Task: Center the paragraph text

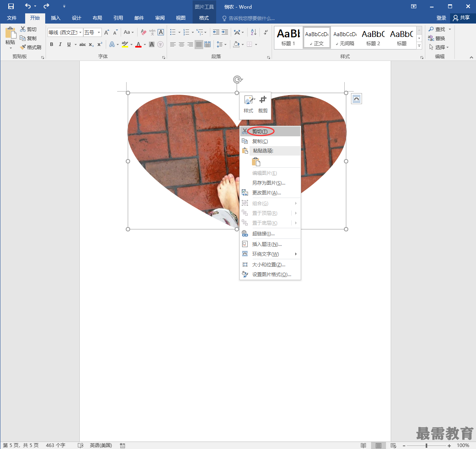Action: coord(182,44)
